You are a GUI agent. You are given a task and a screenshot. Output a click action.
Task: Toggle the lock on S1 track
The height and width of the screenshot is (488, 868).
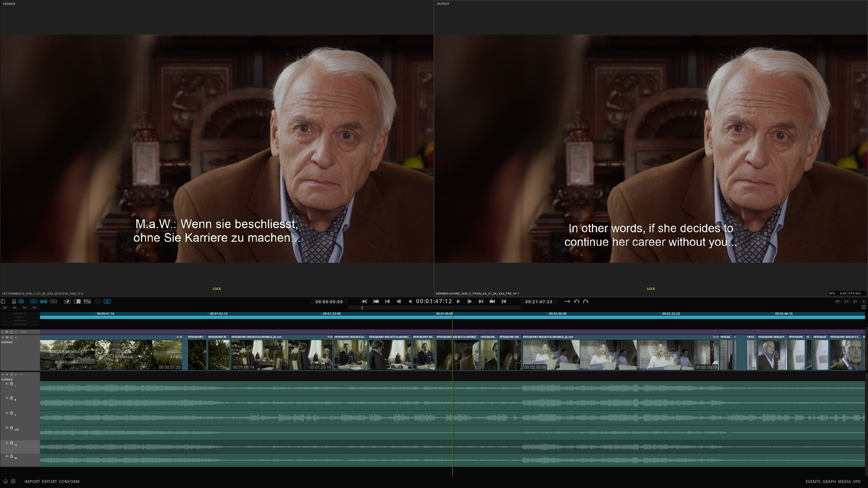(12, 332)
